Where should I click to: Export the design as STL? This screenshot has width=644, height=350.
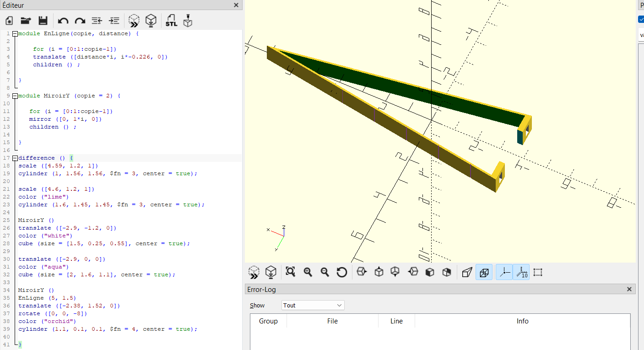[171, 21]
